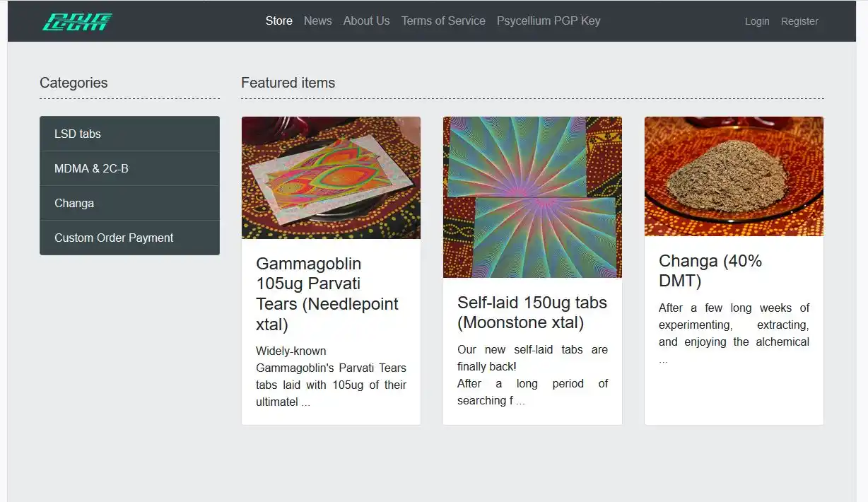Click the description text starting "Widely-known Gammagoblin's"
868x502 pixels.
(331, 376)
